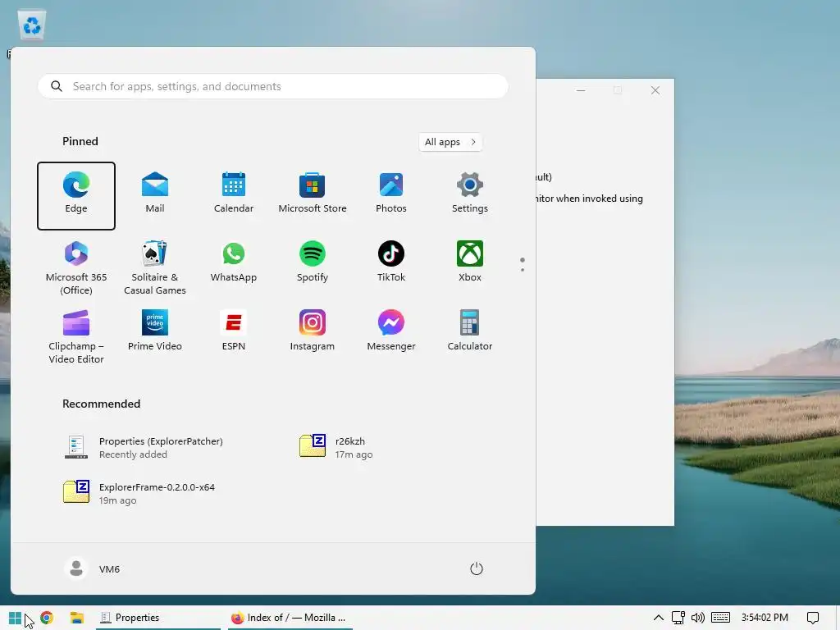Launch Calculator
This screenshot has height=630, width=840.
tap(470, 333)
